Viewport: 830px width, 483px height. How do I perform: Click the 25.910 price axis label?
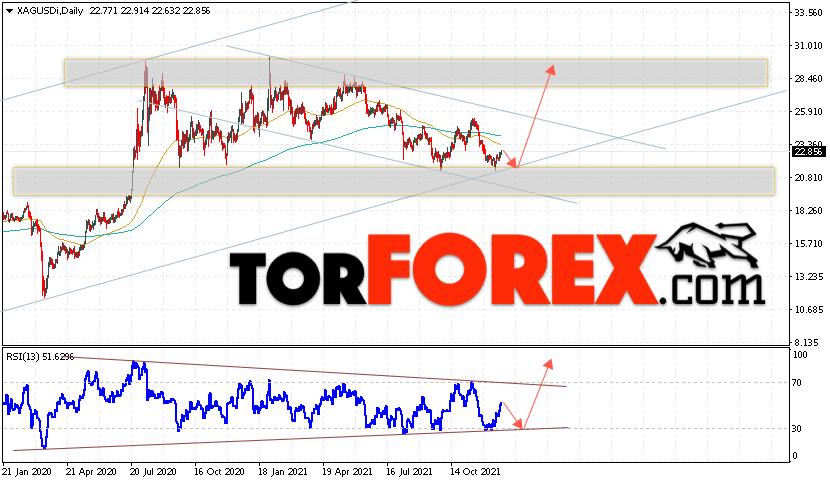click(808, 112)
